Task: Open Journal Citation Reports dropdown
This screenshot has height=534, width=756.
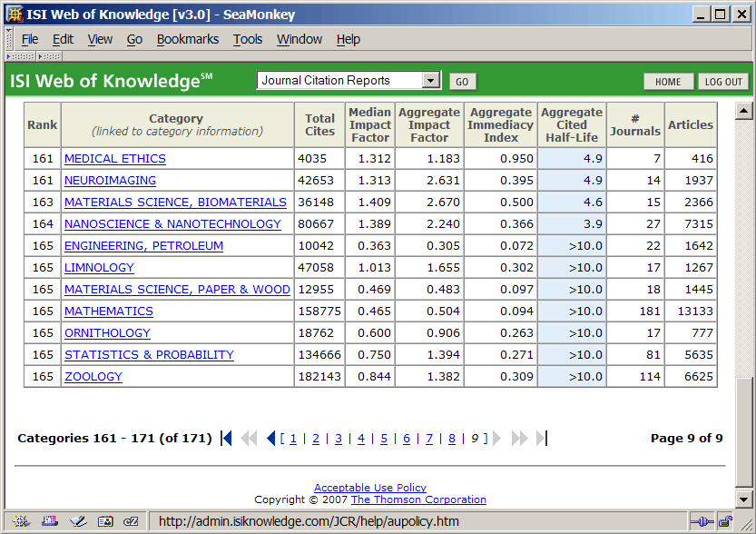Action: (x=430, y=80)
